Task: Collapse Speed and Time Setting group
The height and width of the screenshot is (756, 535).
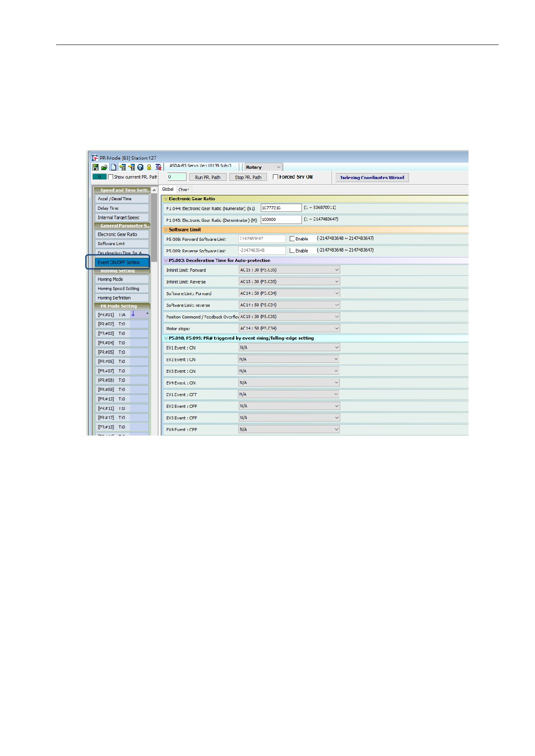Action: point(122,190)
